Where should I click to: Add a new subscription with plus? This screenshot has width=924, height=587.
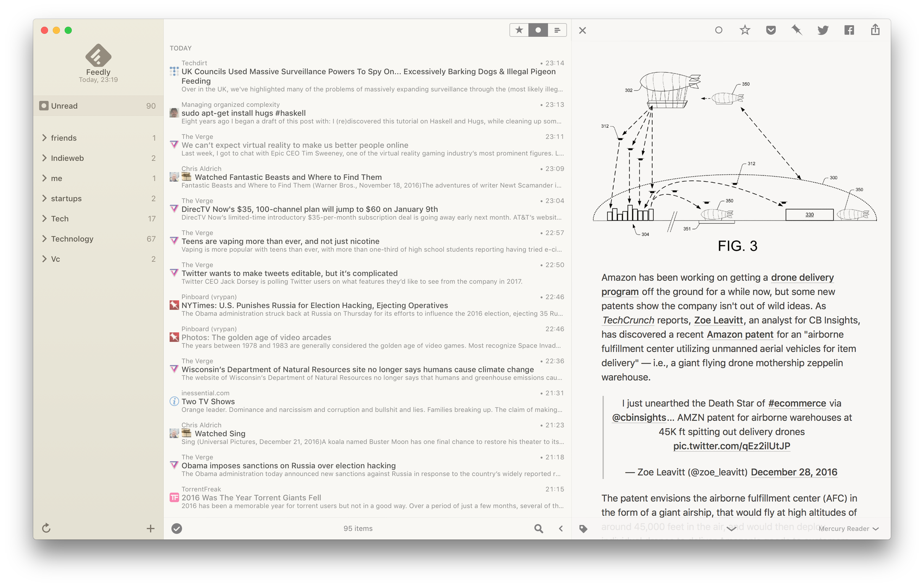click(150, 528)
